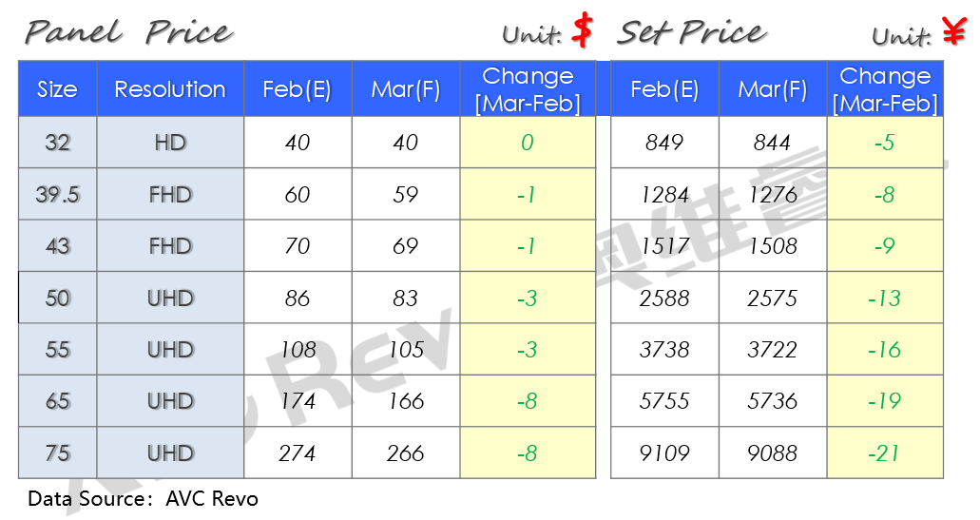Click the Panel Price table's "Feb(E)" header

pyautogui.click(x=298, y=89)
